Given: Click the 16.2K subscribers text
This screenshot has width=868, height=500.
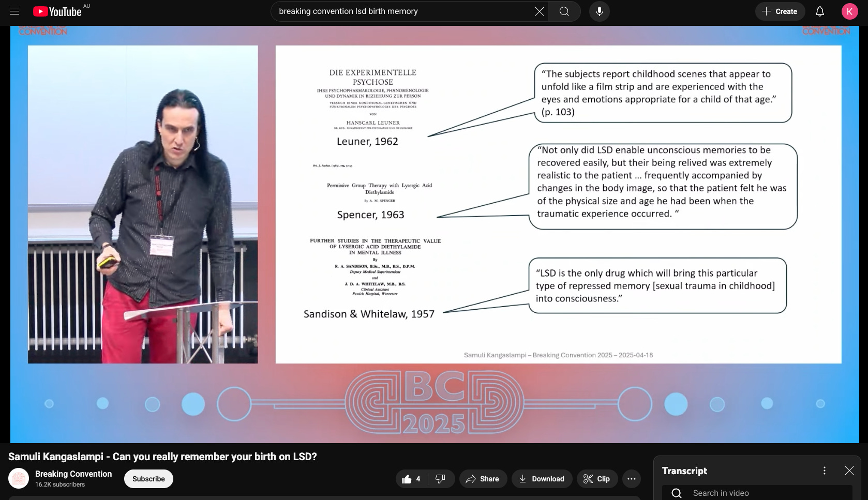Looking at the screenshot, I should [60, 484].
